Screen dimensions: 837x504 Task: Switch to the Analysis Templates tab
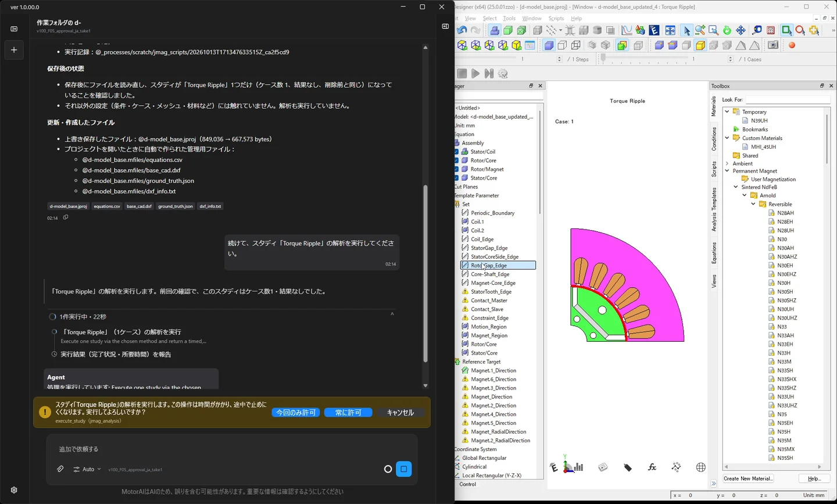tap(714, 209)
